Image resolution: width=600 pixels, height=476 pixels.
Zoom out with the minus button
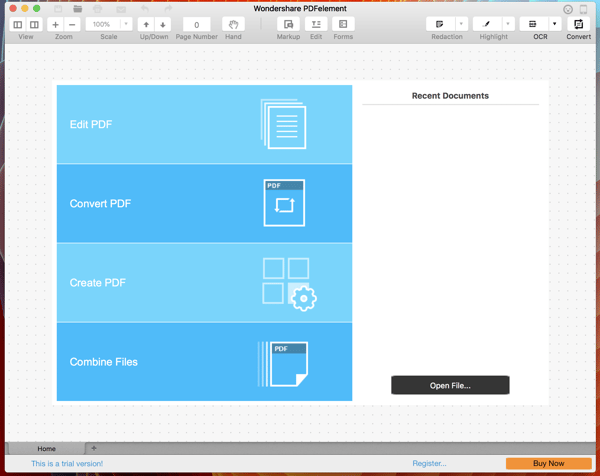point(72,24)
